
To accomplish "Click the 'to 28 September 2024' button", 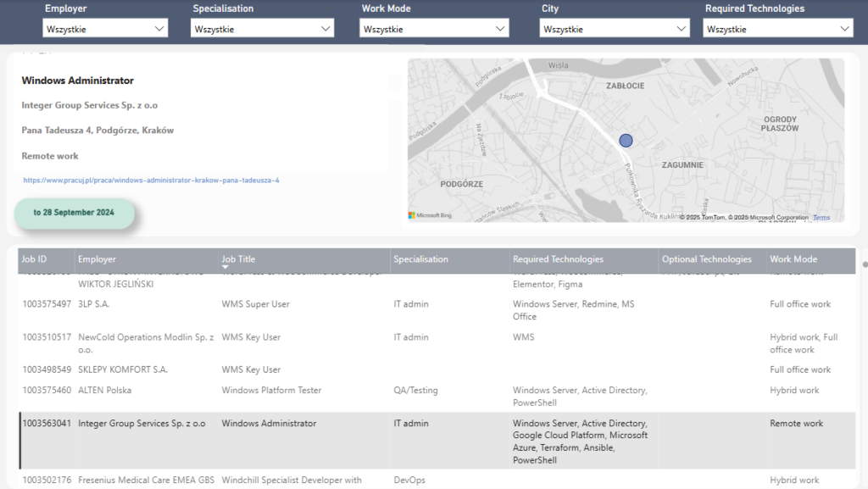I will [74, 212].
